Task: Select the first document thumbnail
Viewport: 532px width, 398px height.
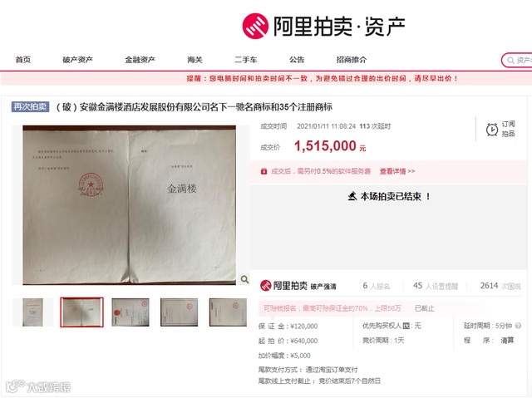Action: click(33, 312)
